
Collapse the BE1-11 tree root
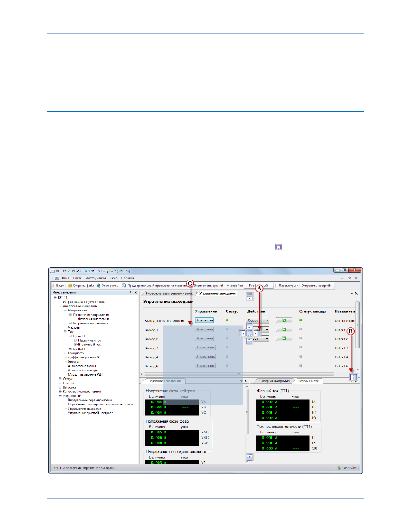[55, 298]
